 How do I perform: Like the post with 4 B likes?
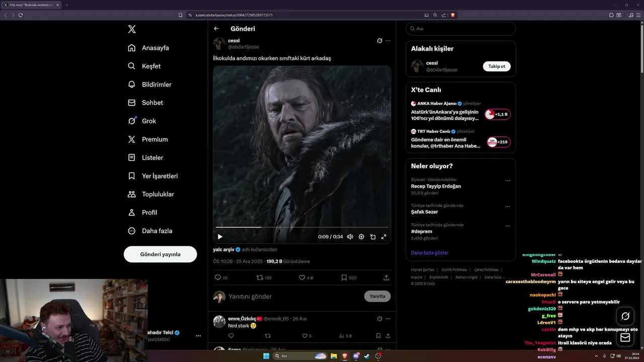coord(306,278)
